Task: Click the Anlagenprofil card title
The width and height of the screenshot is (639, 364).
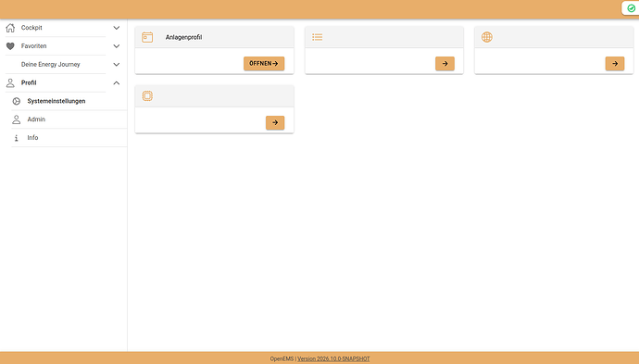Action: pos(183,37)
